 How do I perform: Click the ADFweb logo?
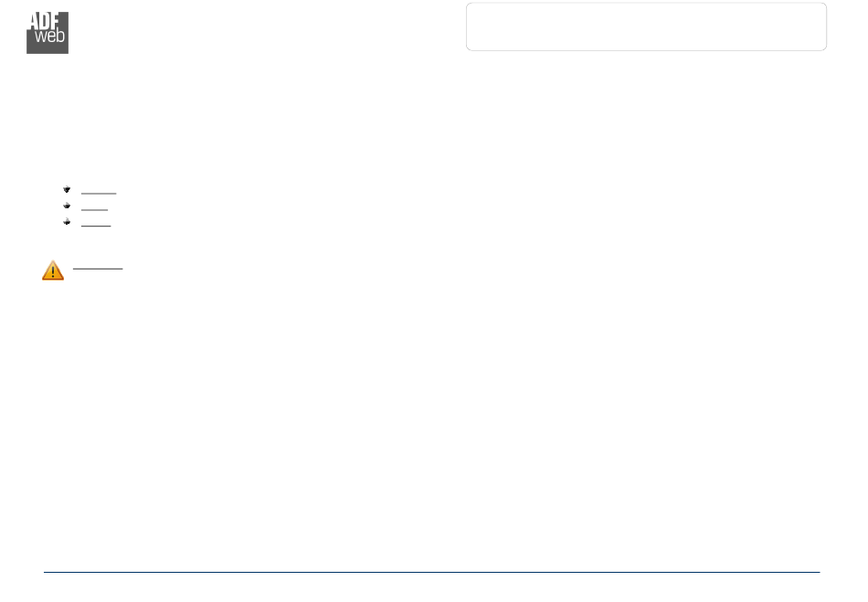pyautogui.click(x=48, y=33)
